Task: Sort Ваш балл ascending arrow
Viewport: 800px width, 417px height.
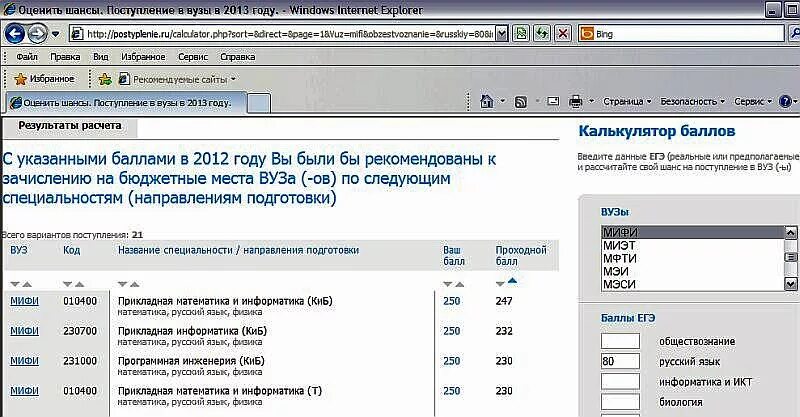Action: pyautogui.click(x=459, y=284)
